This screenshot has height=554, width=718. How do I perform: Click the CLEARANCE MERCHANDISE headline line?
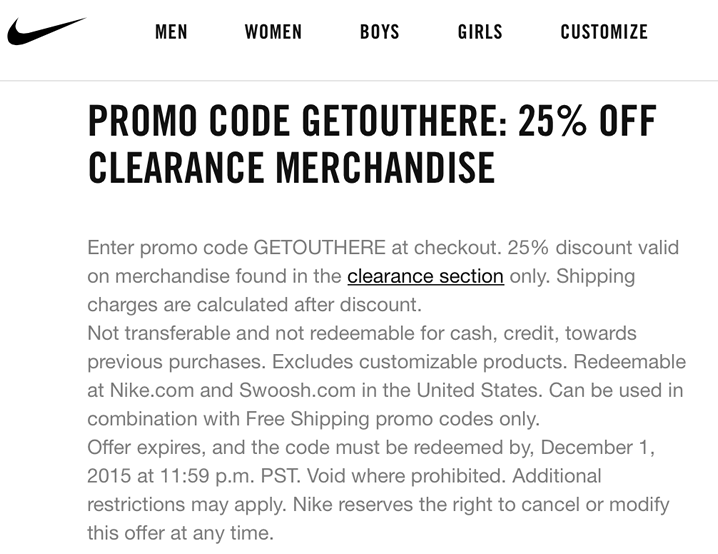(x=292, y=167)
